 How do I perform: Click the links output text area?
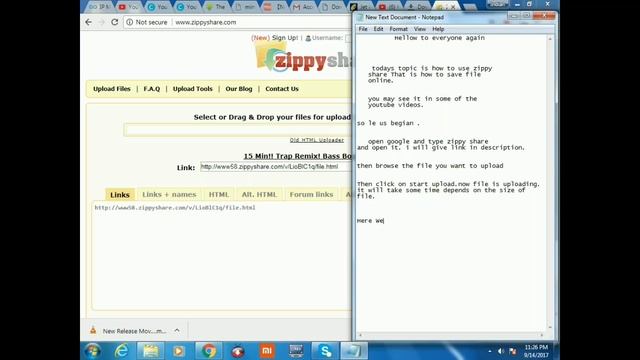point(221,255)
